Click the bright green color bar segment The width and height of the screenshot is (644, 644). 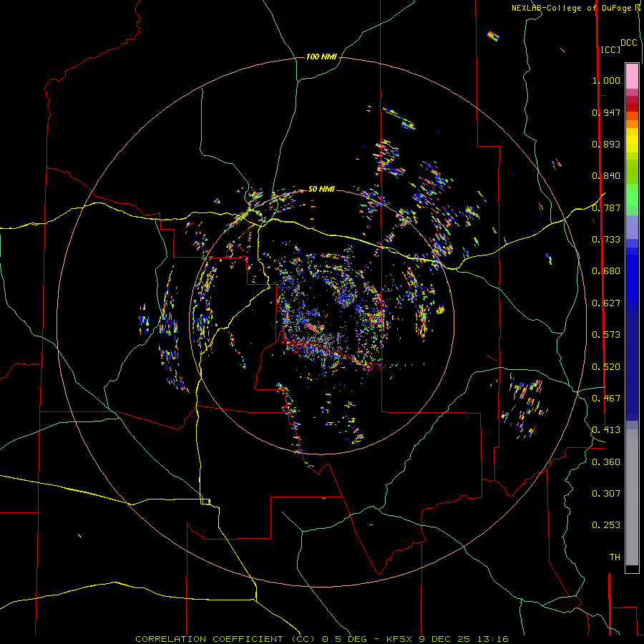tap(632, 195)
